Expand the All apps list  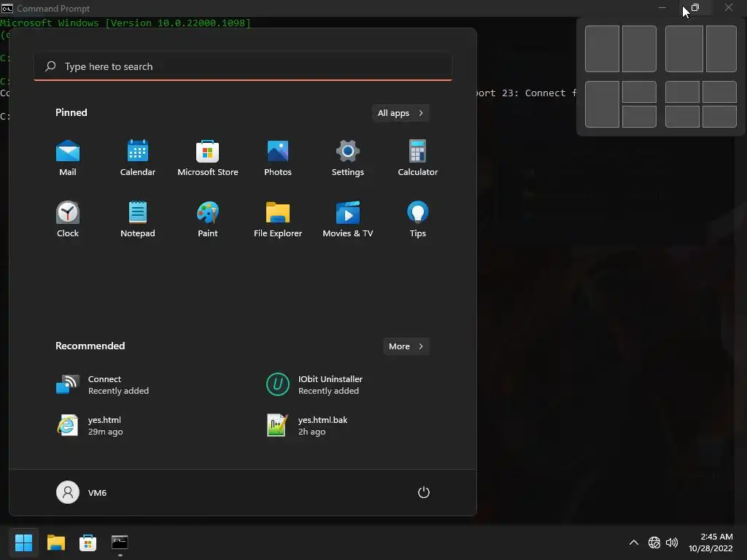400,113
